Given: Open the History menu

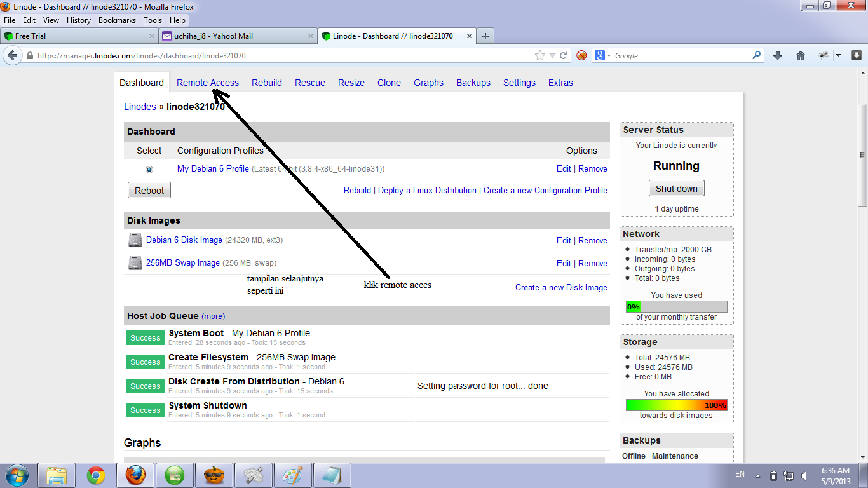Looking at the screenshot, I should (x=79, y=20).
